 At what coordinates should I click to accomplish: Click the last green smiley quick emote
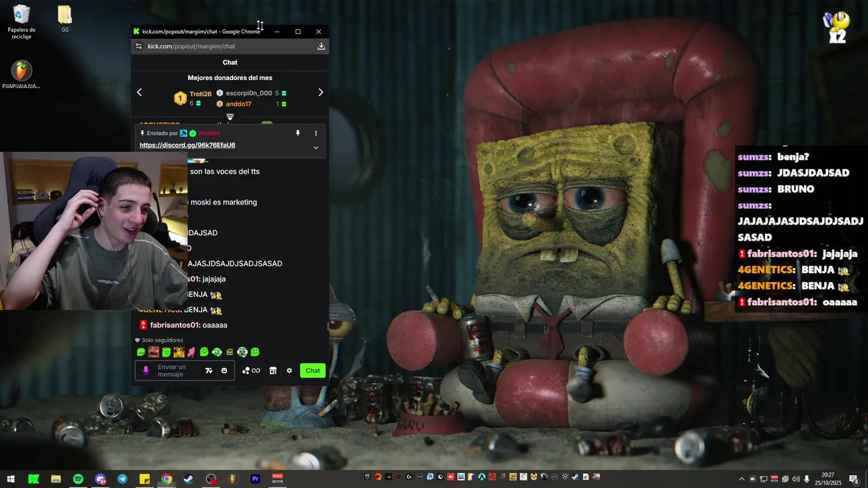255,352
